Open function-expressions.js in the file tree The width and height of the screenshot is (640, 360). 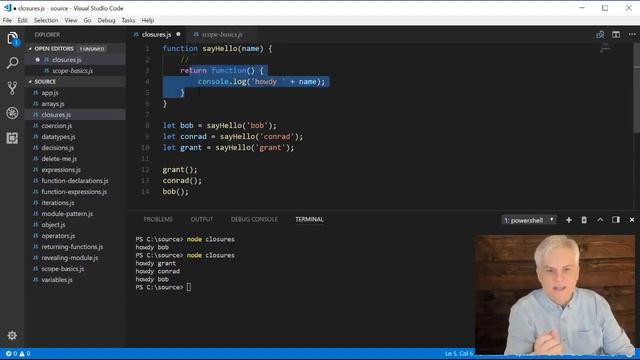click(x=76, y=192)
